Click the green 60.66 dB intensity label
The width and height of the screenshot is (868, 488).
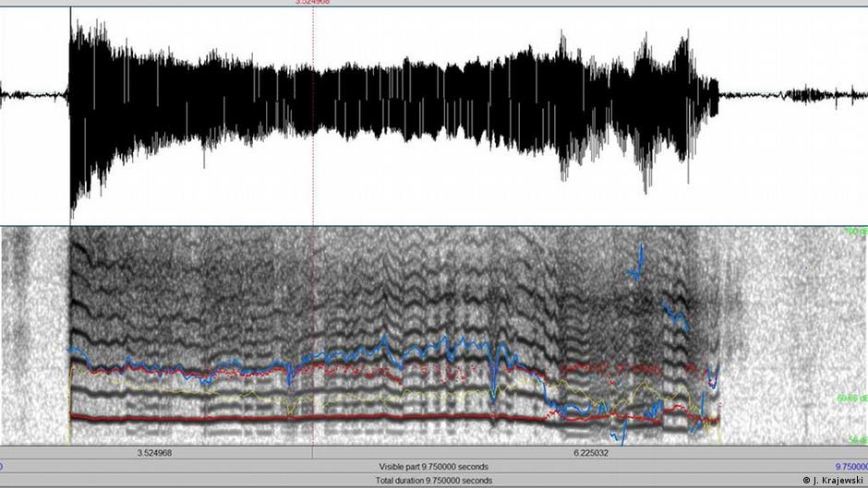coord(852,398)
